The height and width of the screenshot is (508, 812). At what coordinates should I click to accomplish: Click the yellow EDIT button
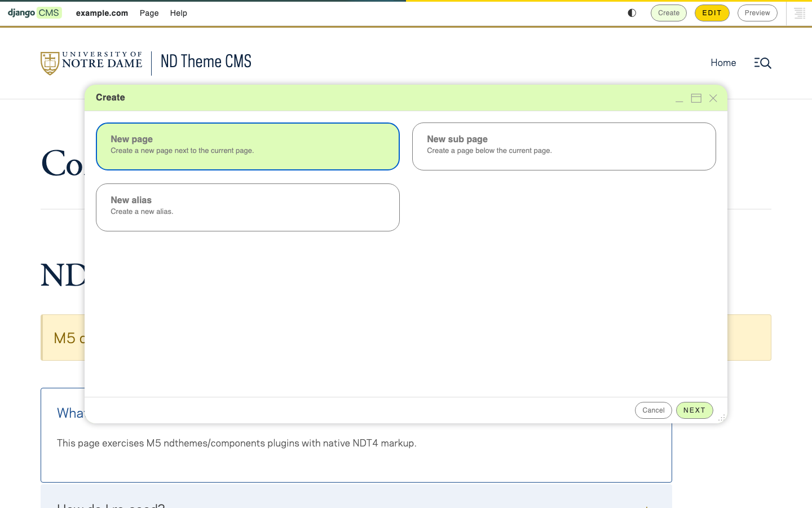(712, 13)
